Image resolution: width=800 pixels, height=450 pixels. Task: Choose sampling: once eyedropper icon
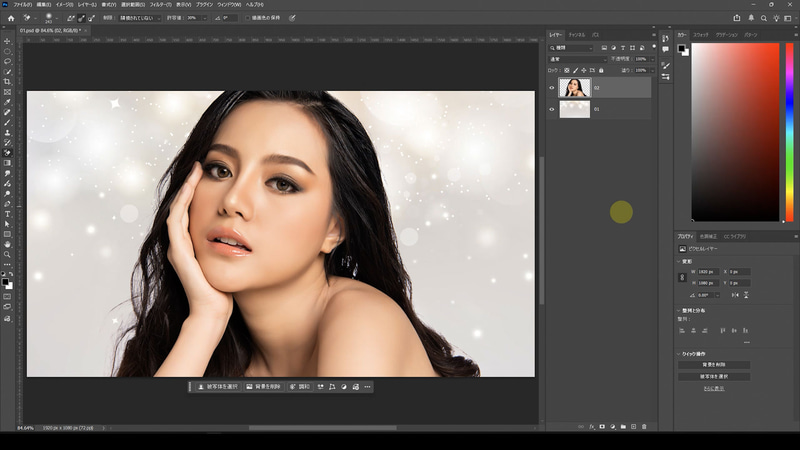coord(81,18)
